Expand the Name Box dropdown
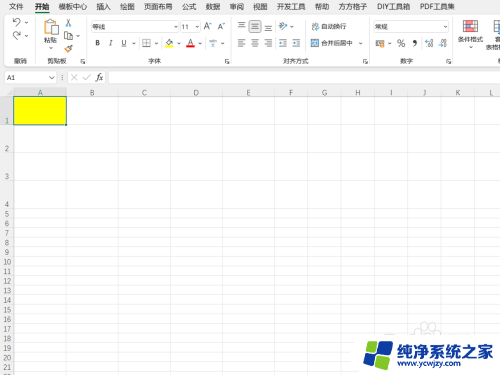The height and width of the screenshot is (375, 500). (x=51, y=78)
